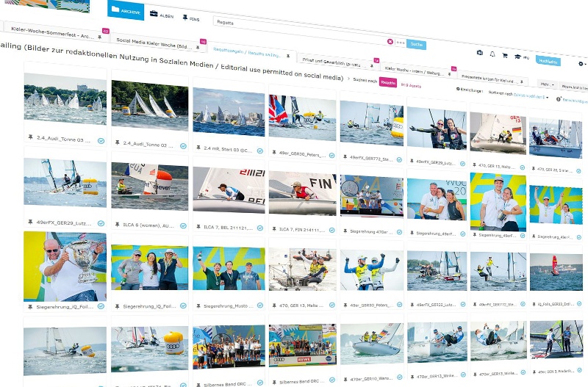The height and width of the screenshot is (387, 588).
Task: Select the 2.4 mR, Start 03 checkmark
Action: click(260, 151)
